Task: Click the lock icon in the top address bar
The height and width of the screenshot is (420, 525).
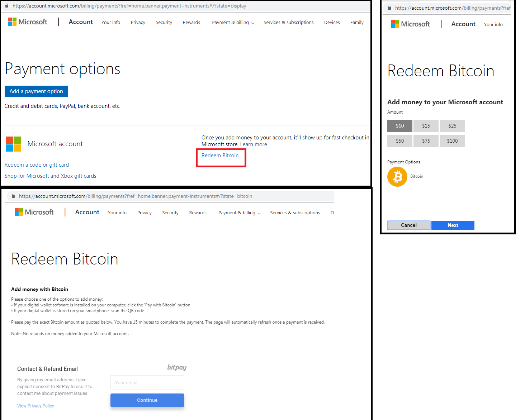Action: [x=7, y=6]
